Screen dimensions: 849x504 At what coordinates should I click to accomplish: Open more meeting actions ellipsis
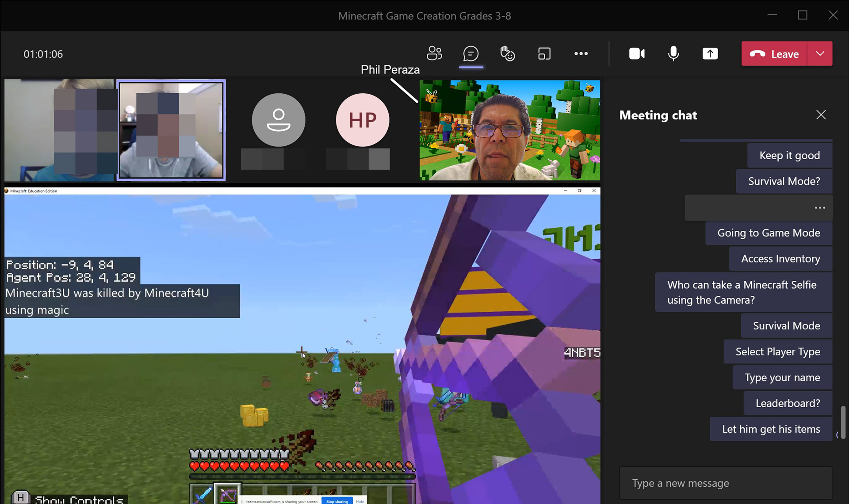[581, 53]
